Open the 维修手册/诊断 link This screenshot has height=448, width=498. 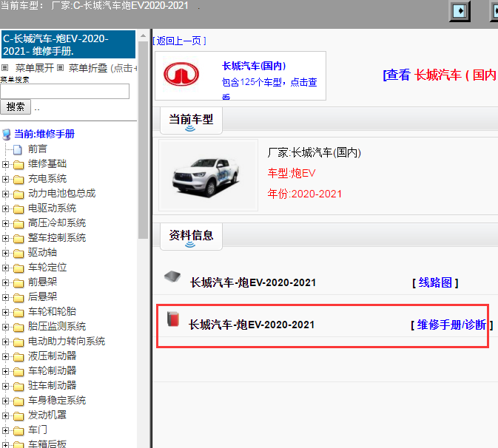(x=451, y=325)
